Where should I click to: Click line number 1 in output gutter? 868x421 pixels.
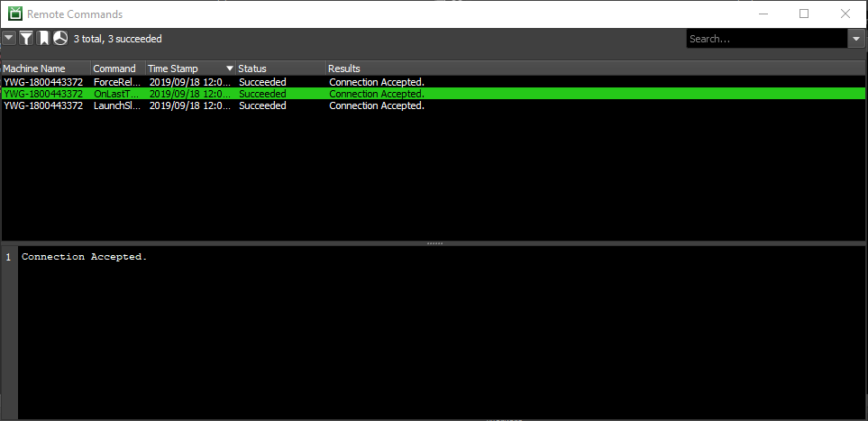(x=8, y=257)
